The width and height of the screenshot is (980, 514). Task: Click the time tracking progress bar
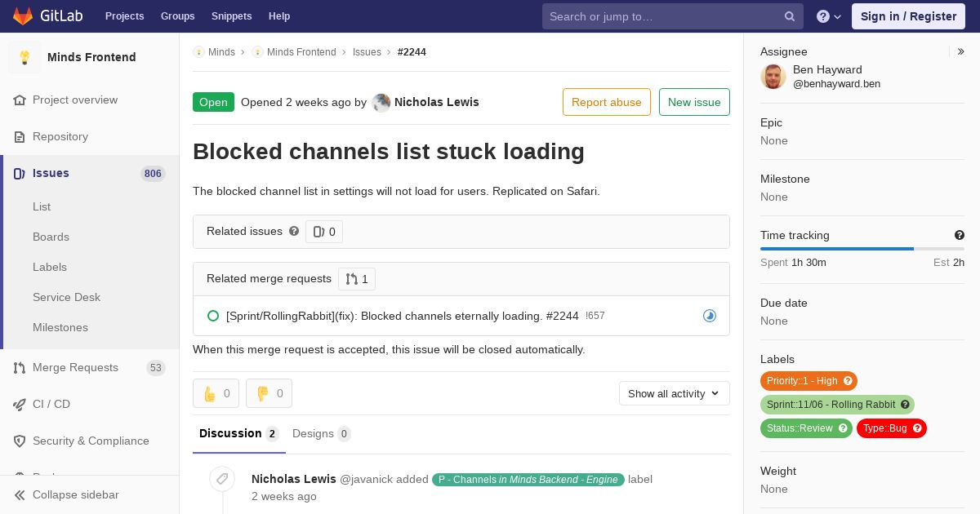[x=862, y=249]
